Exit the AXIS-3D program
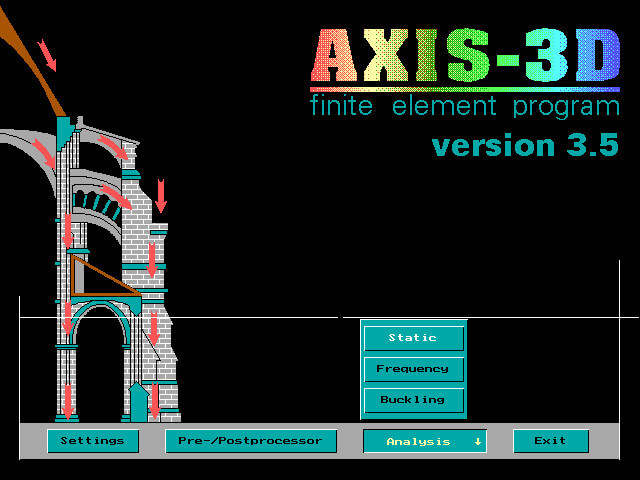The width and height of the screenshot is (640, 480). [x=550, y=441]
